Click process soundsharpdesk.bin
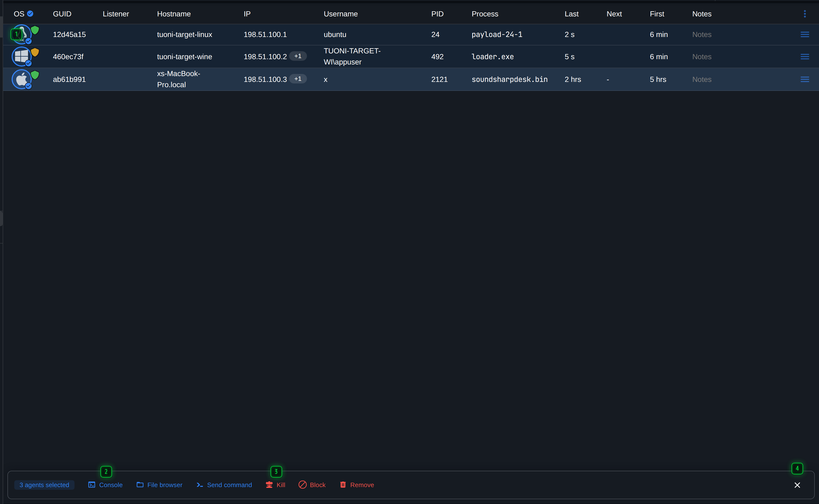This screenshot has width=819, height=504. point(509,79)
